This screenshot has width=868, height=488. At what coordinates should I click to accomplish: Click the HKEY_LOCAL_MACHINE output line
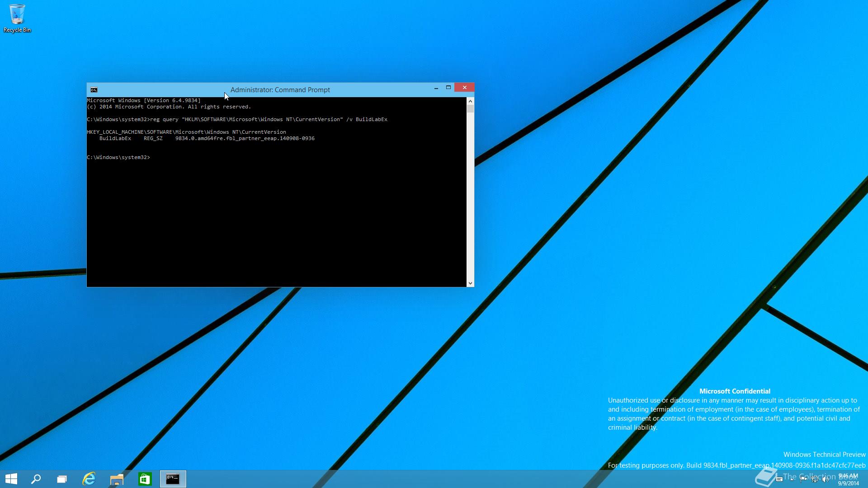click(x=186, y=132)
